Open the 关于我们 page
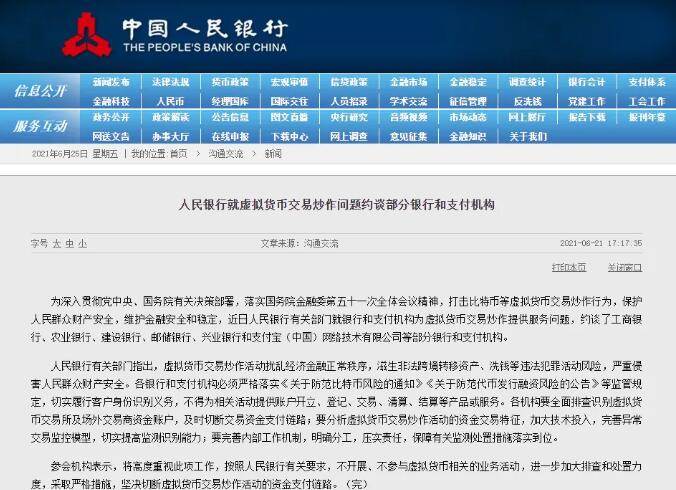The image size is (676, 490). 527,135
